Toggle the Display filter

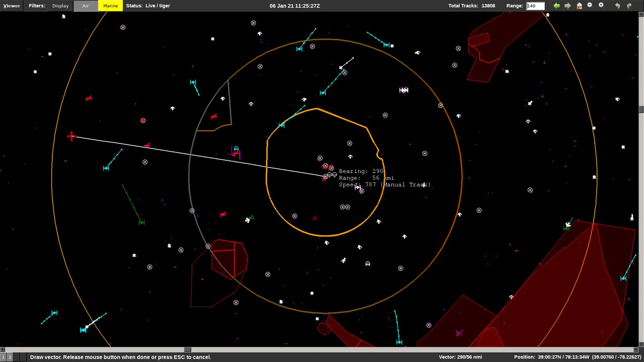coord(60,6)
